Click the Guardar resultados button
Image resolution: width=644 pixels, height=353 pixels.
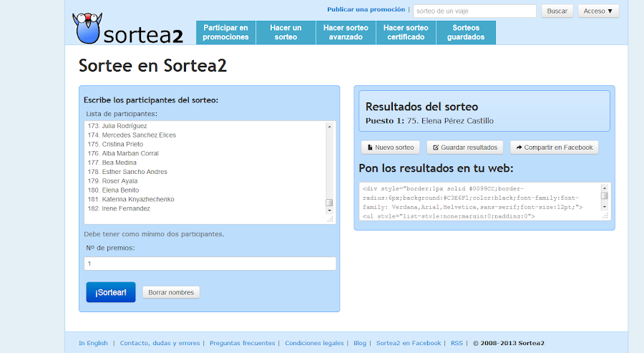pyautogui.click(x=465, y=148)
